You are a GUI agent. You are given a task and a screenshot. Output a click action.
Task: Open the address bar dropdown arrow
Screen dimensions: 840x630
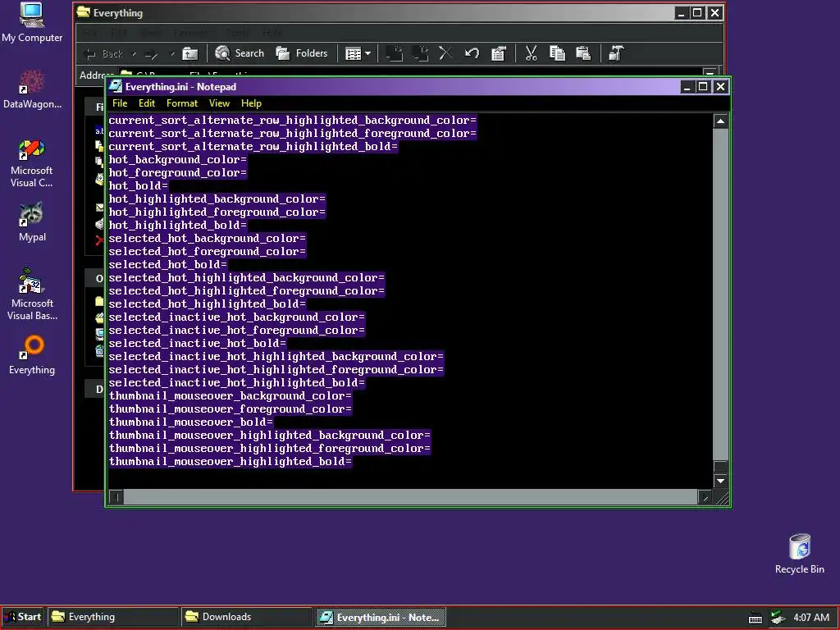coord(710,73)
